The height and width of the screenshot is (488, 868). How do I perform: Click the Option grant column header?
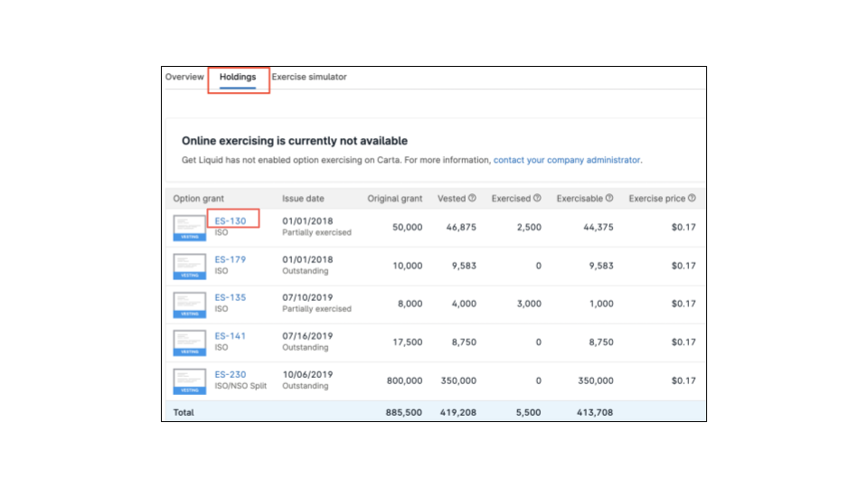tap(198, 199)
